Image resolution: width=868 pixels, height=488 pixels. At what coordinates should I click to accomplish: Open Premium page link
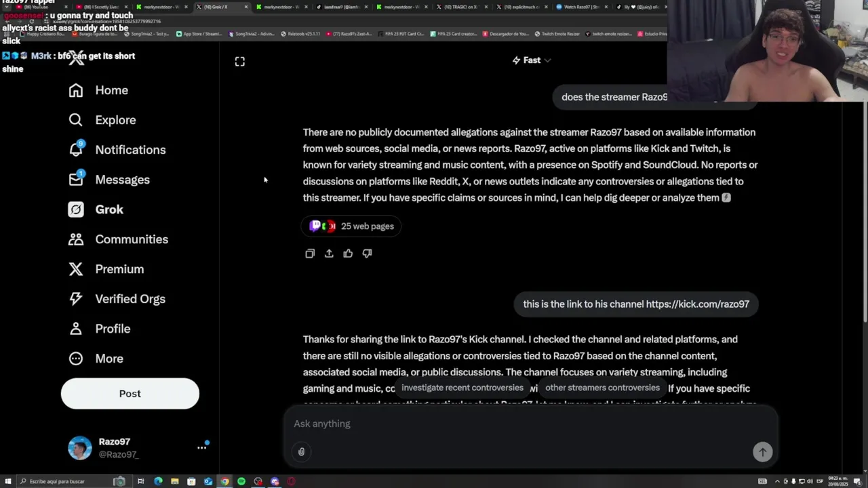click(119, 269)
